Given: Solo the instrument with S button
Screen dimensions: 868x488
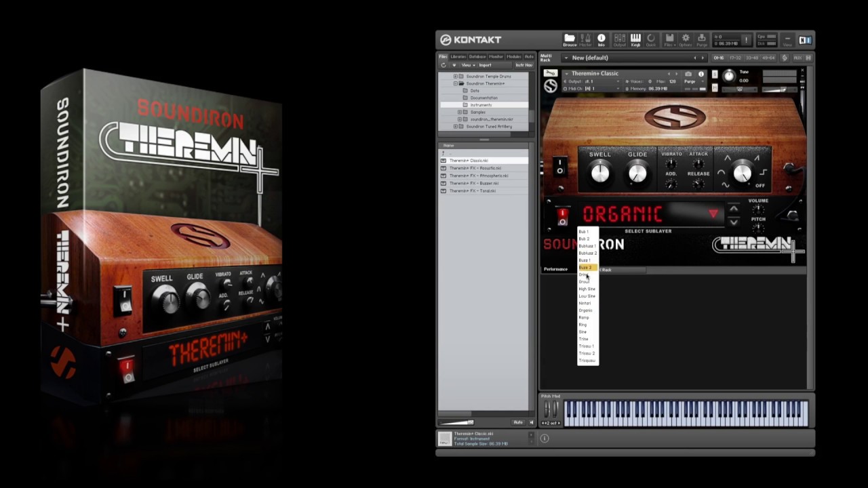Looking at the screenshot, I should click(x=714, y=74).
